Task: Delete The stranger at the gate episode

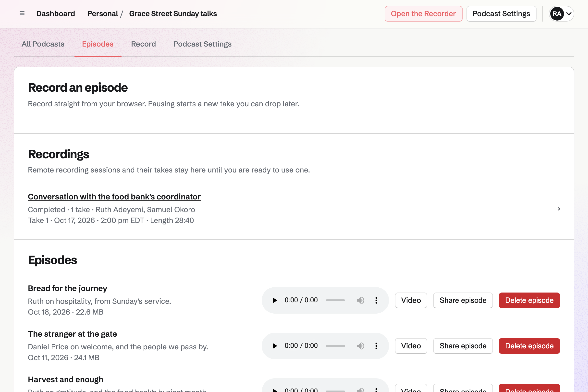Action: (x=529, y=346)
